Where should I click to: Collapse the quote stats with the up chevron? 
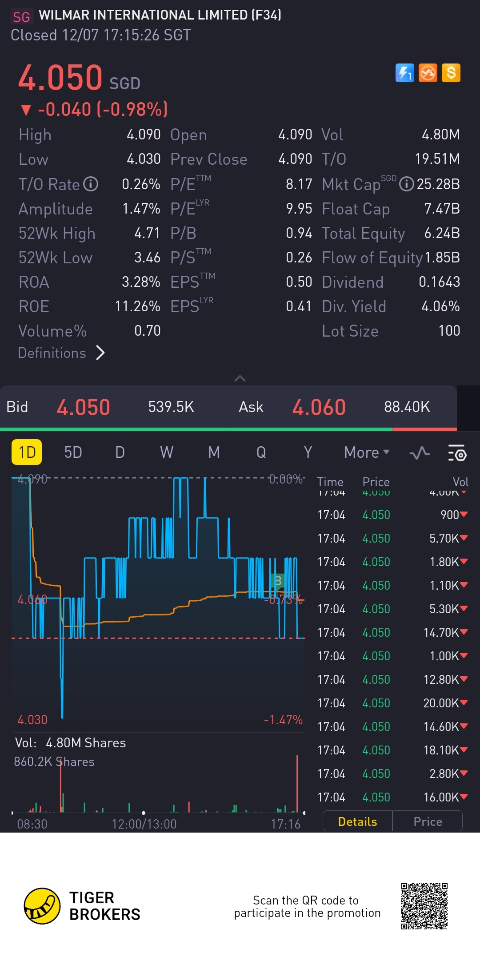[x=240, y=378]
